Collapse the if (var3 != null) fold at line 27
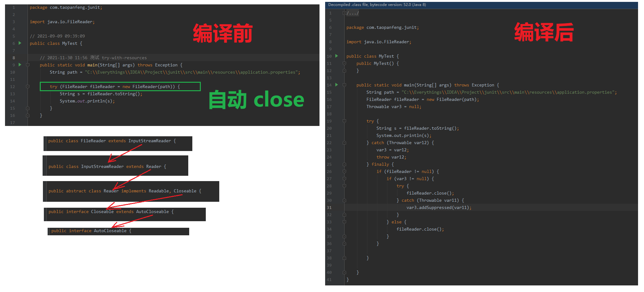Viewport: 644px width, 292px height. (344, 179)
